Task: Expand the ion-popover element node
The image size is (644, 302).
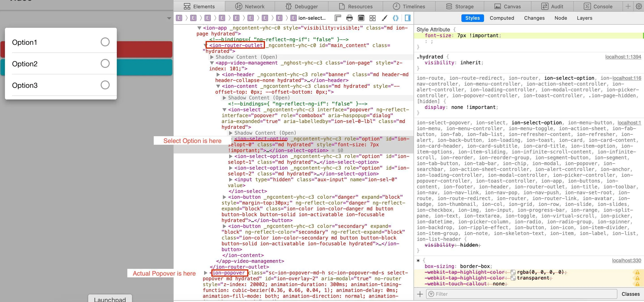Action: pyautogui.click(x=205, y=273)
